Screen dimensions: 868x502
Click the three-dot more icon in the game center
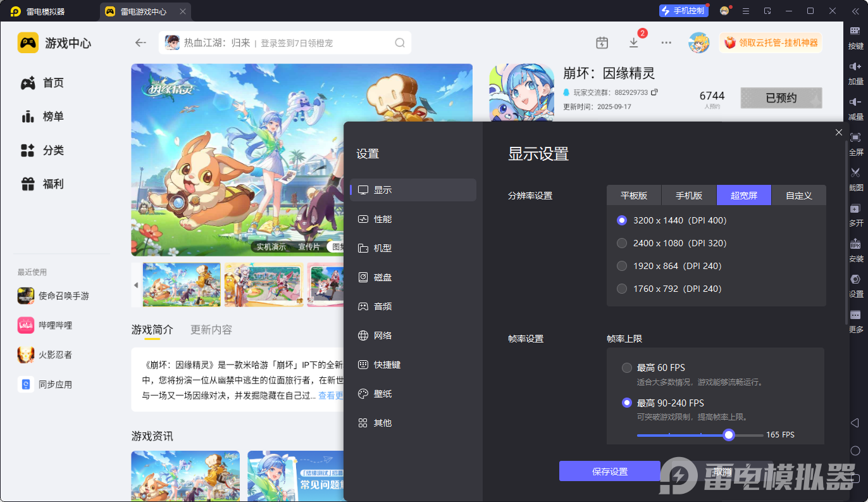pos(666,42)
